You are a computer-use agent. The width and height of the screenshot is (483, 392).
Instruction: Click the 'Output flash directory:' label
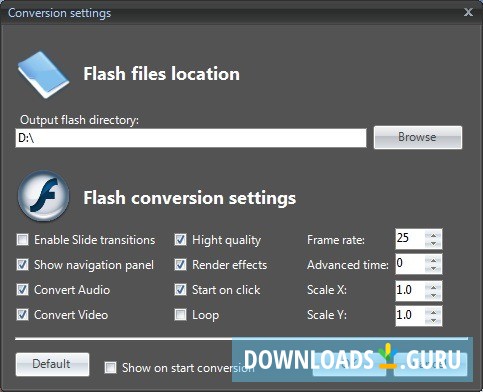79,120
